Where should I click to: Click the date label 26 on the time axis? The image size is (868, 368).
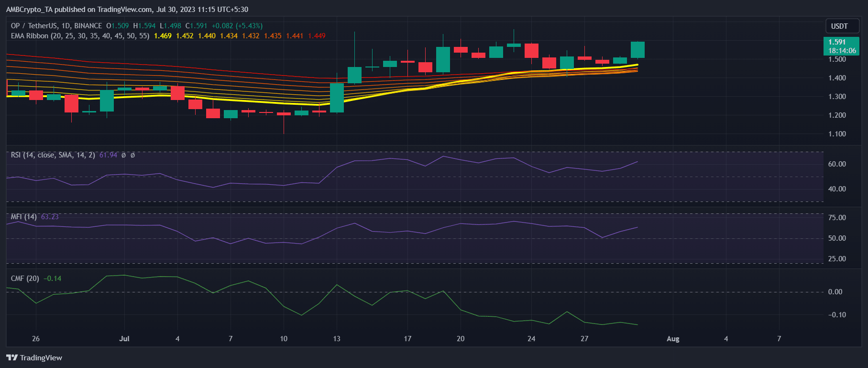click(36, 339)
